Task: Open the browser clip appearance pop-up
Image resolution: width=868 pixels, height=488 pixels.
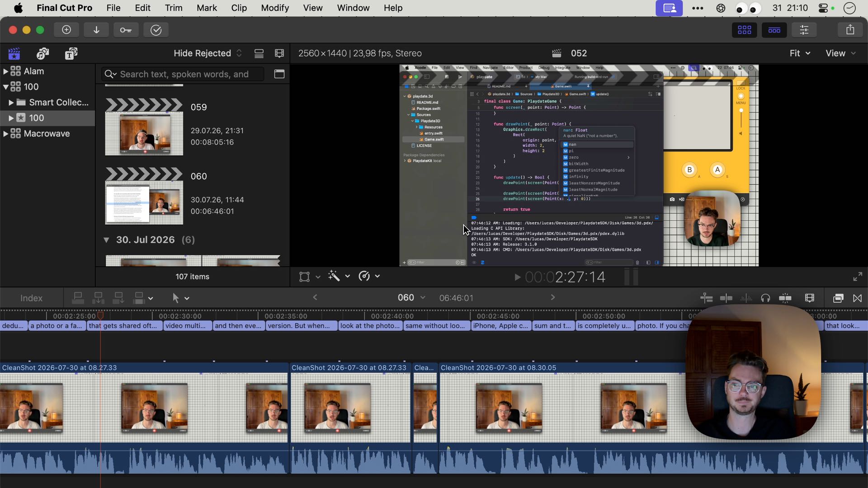Action: click(x=279, y=54)
